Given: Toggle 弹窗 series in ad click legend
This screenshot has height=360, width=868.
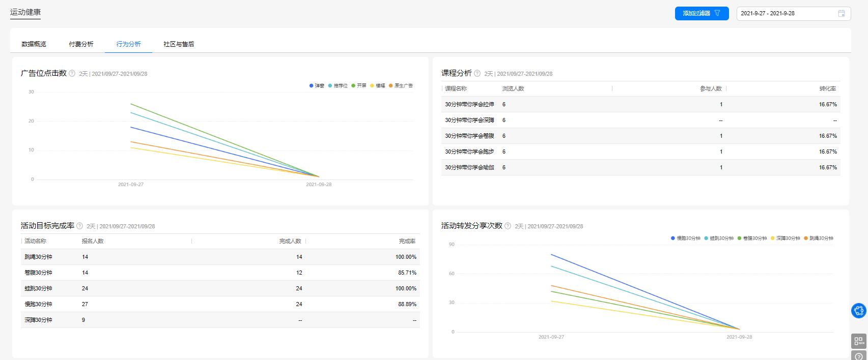Looking at the screenshot, I should coord(317,86).
